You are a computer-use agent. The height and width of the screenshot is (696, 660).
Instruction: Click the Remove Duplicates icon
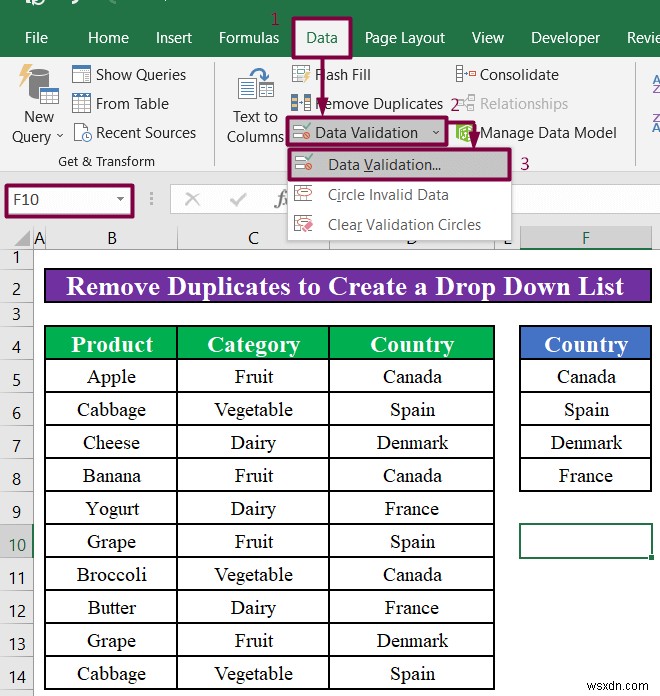300,103
